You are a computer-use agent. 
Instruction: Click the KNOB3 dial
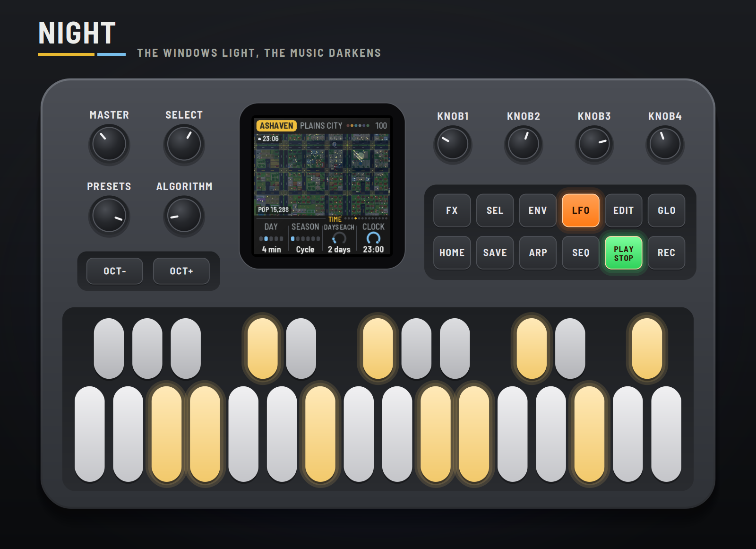[x=594, y=144]
